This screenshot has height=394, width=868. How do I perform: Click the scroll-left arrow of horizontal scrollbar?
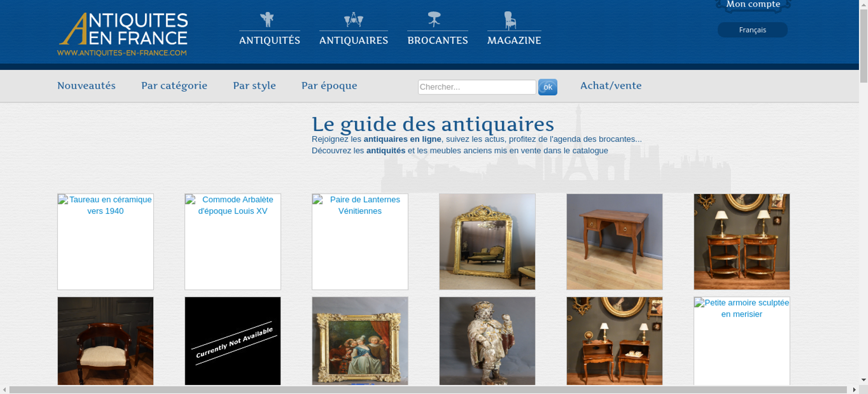(4, 390)
